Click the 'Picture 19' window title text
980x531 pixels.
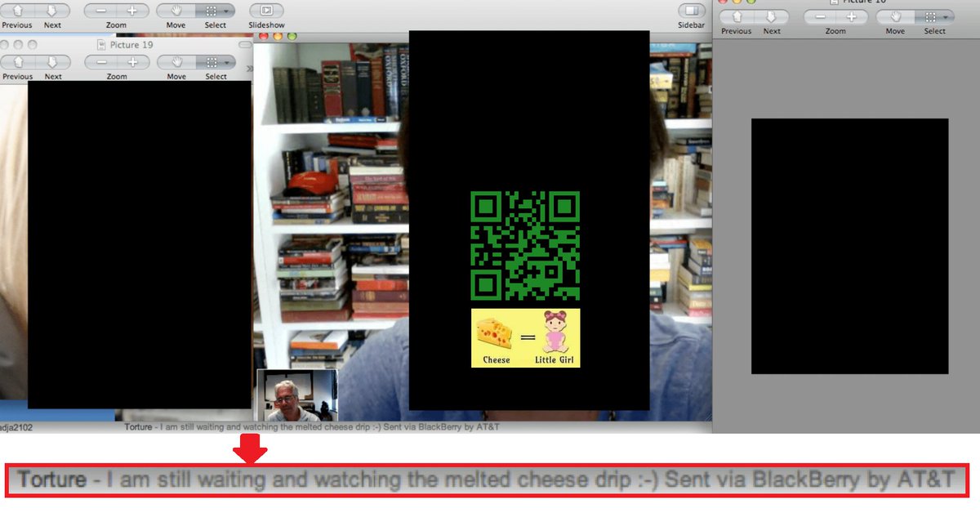click(131, 45)
